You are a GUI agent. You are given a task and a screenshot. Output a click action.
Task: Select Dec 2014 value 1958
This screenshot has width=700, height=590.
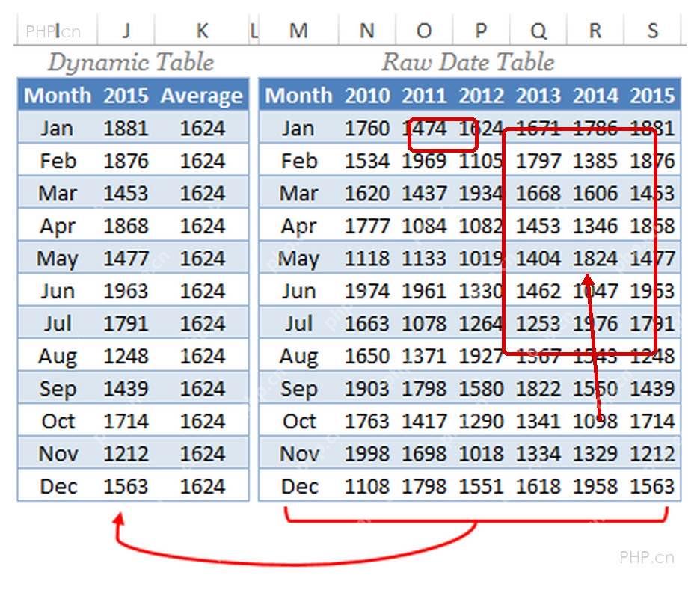click(595, 487)
